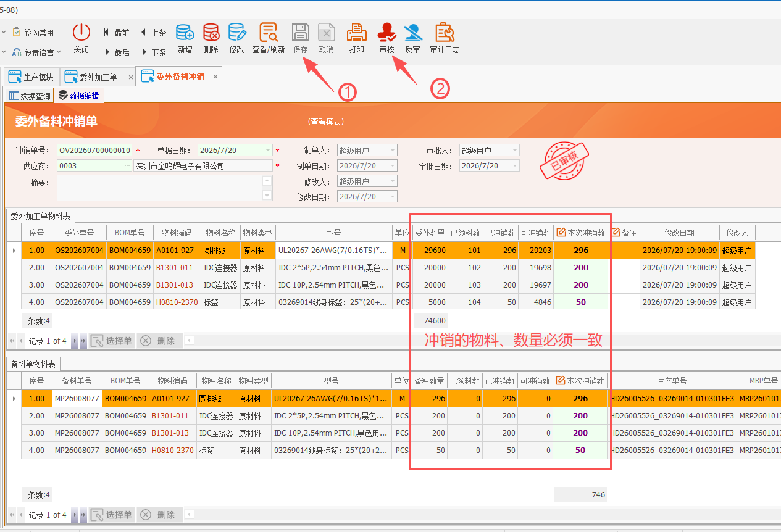Screen dimensions: 781x532
Task: Click H0810-2370 in the upper table
Action: [x=177, y=302]
